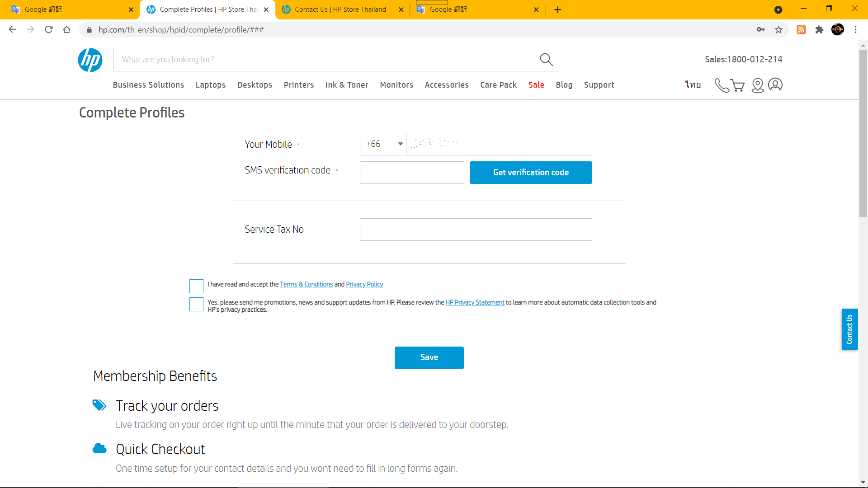Click the search magnifier icon
The width and height of the screenshot is (868, 488).
click(546, 60)
